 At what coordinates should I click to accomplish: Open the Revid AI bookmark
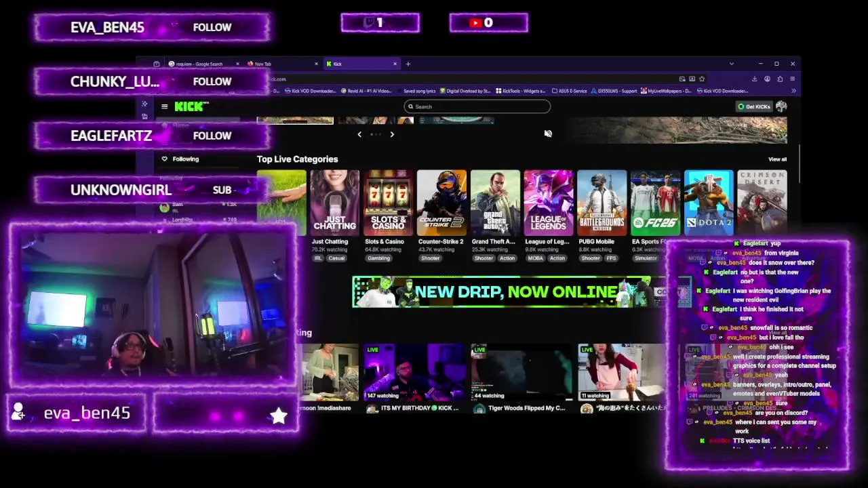pyautogui.click(x=366, y=91)
